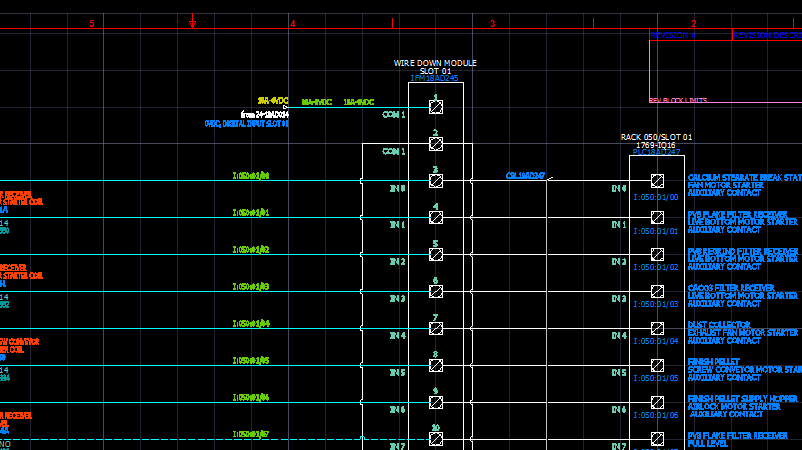This screenshot has height=450, width=802.
Task: Select rack terminal above address I:050:01/00
Action: point(657,181)
